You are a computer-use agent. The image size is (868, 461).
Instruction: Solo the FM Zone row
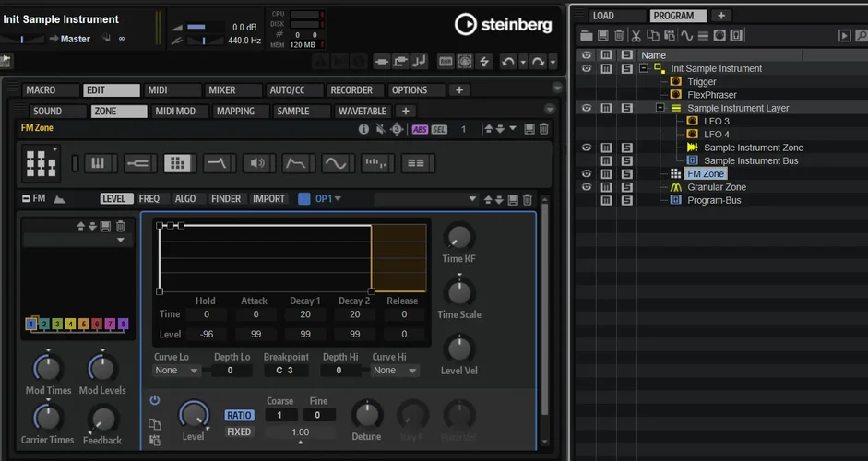pyautogui.click(x=626, y=173)
